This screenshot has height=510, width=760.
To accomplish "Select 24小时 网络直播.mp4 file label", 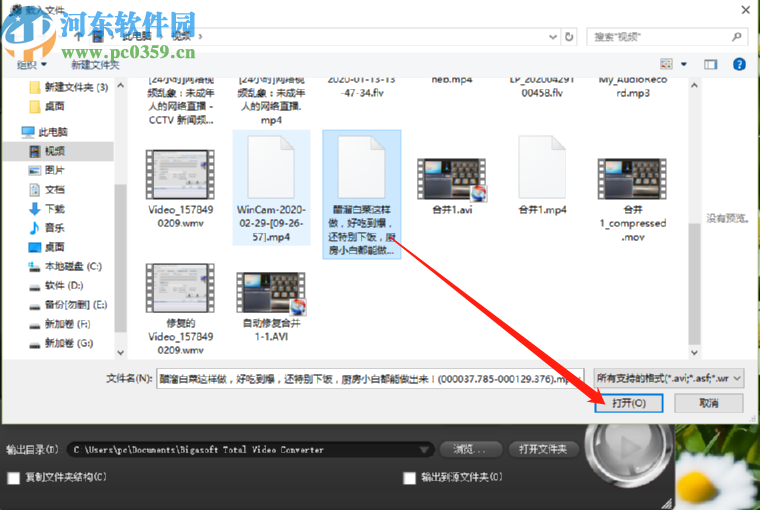I will pyautogui.click(x=271, y=100).
